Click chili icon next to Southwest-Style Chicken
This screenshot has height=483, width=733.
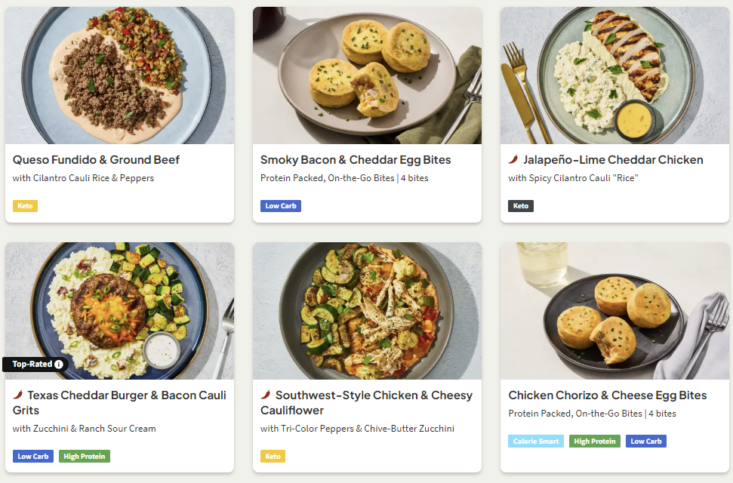click(x=265, y=395)
